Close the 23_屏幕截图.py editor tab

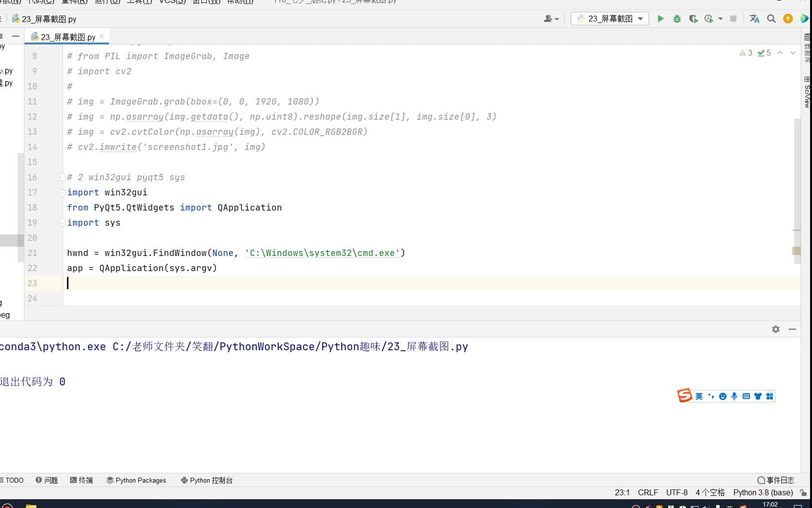pyautogui.click(x=102, y=36)
